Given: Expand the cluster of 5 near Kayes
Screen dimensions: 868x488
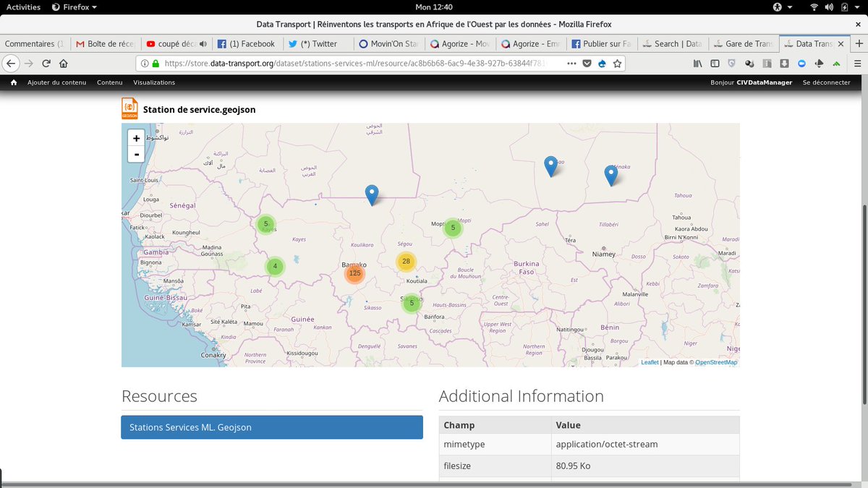Looking at the screenshot, I should coord(266,224).
